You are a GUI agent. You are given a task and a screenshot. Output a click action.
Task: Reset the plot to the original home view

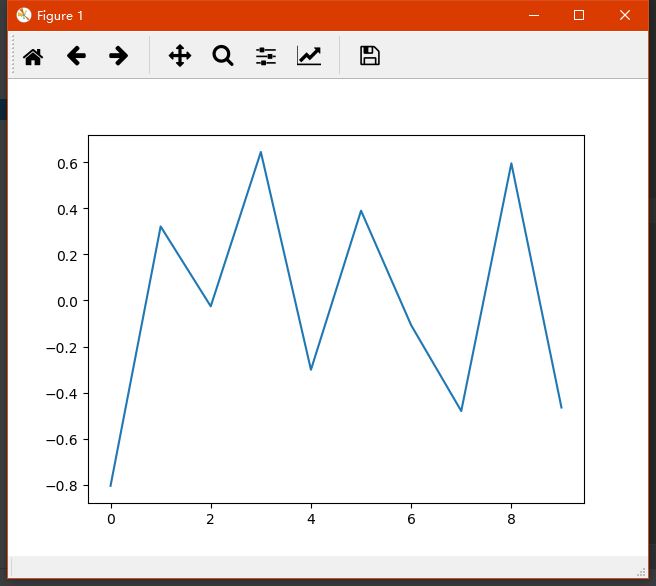click(33, 56)
